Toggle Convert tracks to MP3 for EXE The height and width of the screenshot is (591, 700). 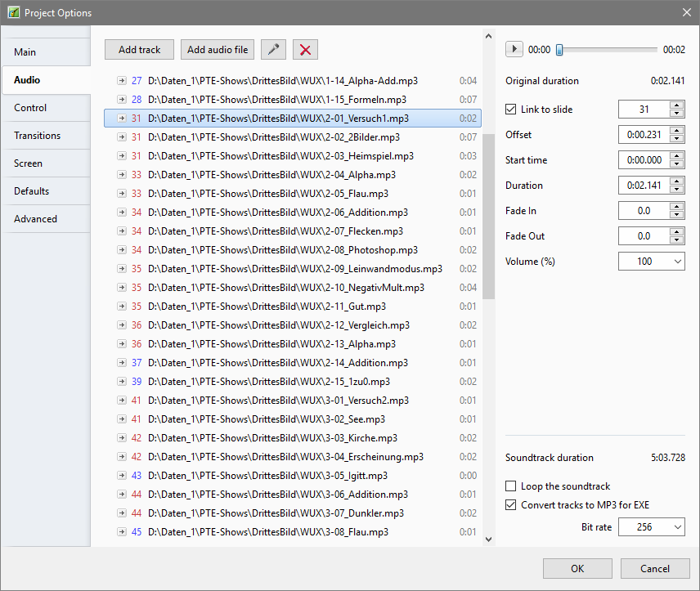[x=512, y=505]
